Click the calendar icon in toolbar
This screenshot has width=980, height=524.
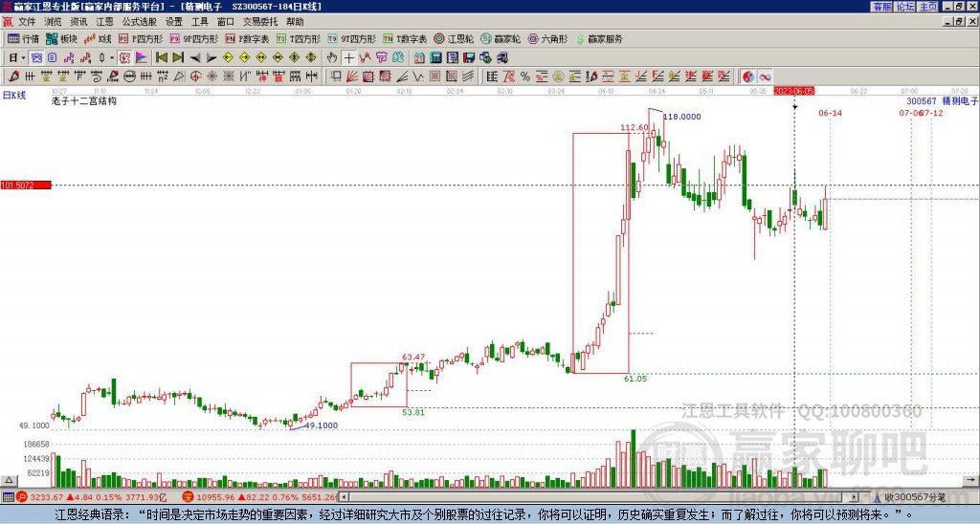(419, 58)
